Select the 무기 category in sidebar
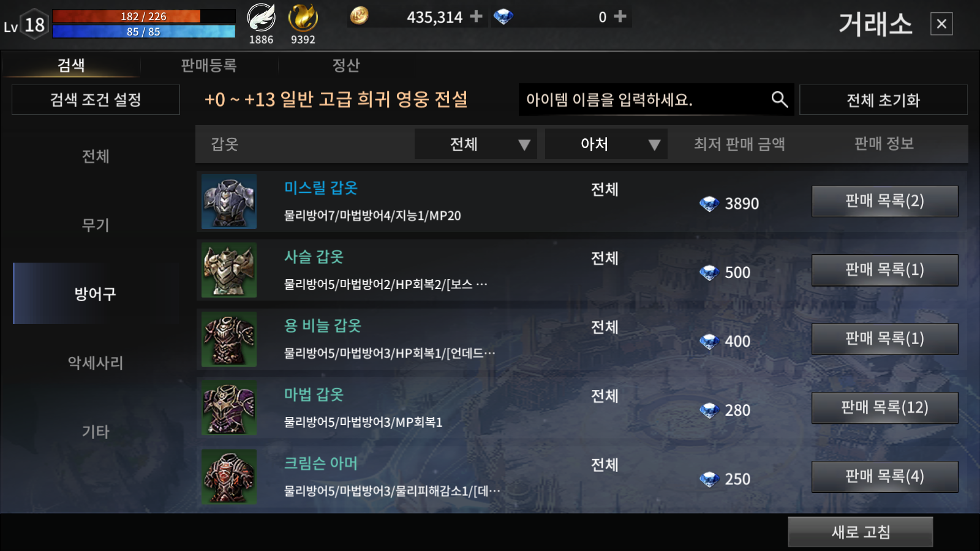The width and height of the screenshot is (980, 551). coord(96,225)
